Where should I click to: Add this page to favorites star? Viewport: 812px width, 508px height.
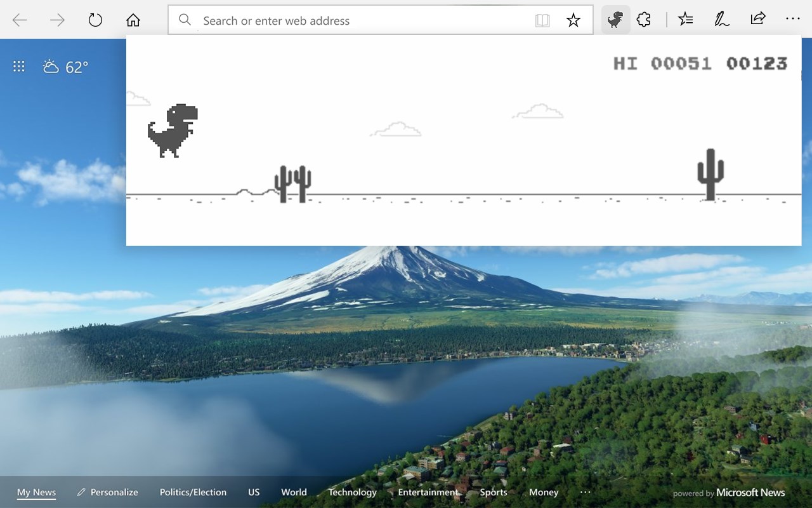tap(573, 20)
